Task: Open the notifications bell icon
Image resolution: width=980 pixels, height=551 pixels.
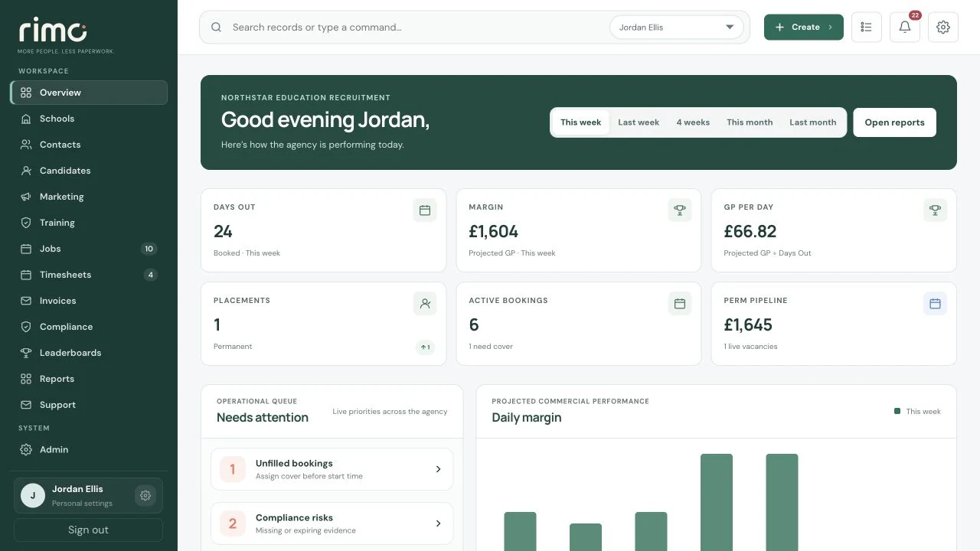Action: [x=904, y=27]
